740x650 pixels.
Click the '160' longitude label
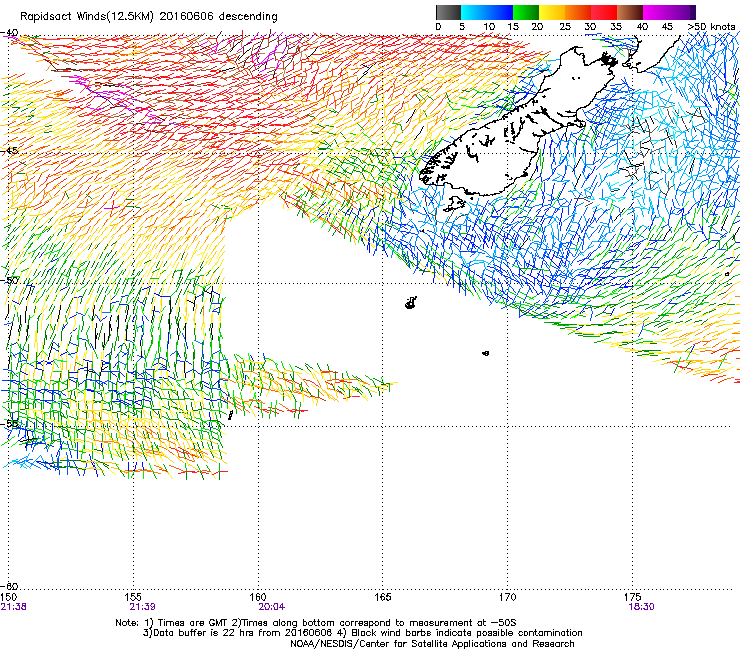258,597
